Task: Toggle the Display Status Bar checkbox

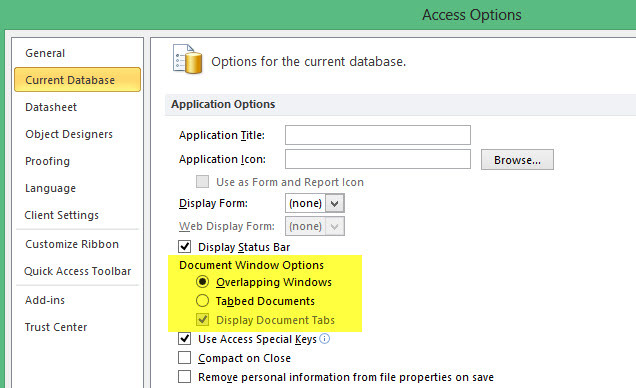Action: pos(185,247)
